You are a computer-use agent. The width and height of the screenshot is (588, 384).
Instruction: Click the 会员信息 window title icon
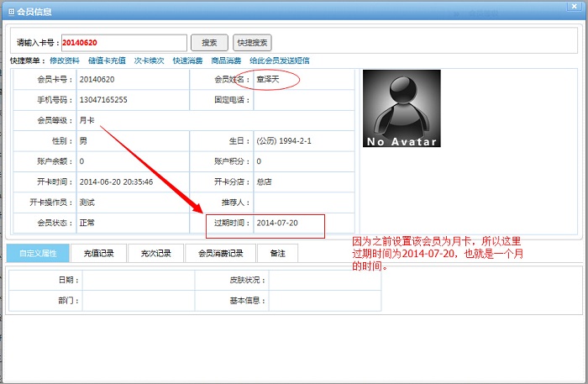[10, 12]
